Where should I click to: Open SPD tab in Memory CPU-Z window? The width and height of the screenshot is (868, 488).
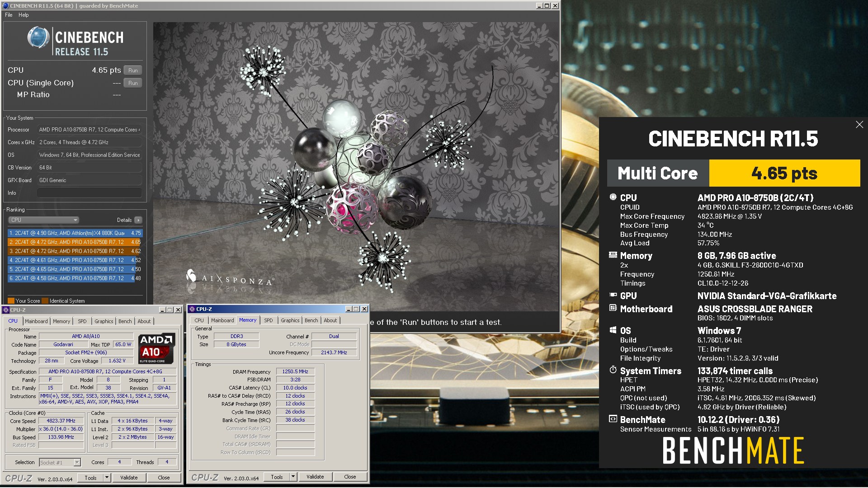[269, 320]
